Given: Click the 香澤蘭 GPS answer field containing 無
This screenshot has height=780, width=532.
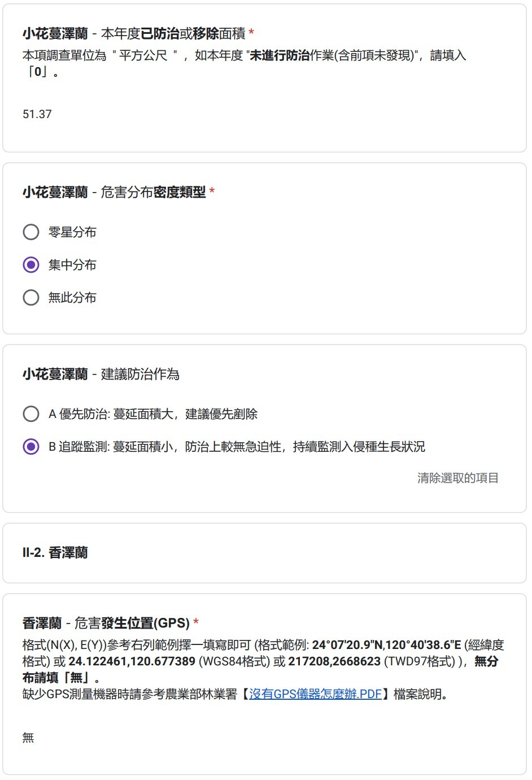Looking at the screenshot, I should click(169, 738).
